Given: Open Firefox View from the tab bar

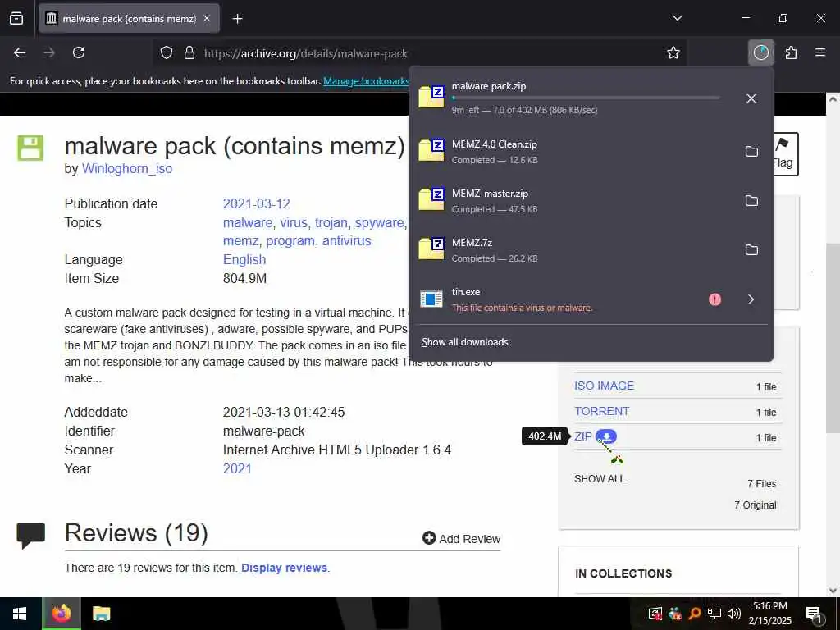Looking at the screenshot, I should click(x=16, y=18).
